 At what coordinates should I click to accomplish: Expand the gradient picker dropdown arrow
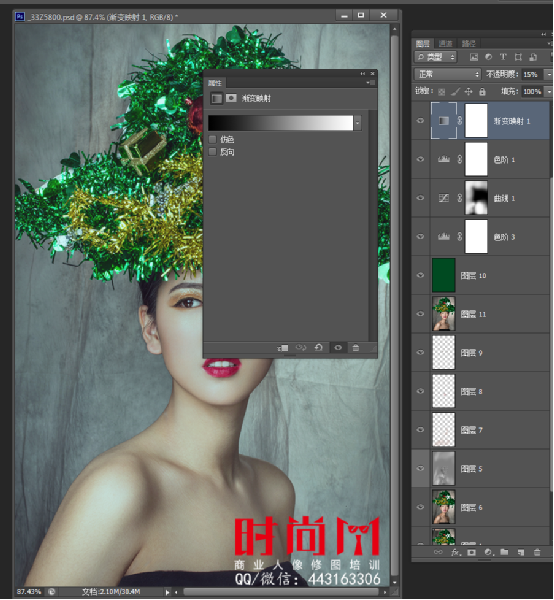tap(358, 123)
